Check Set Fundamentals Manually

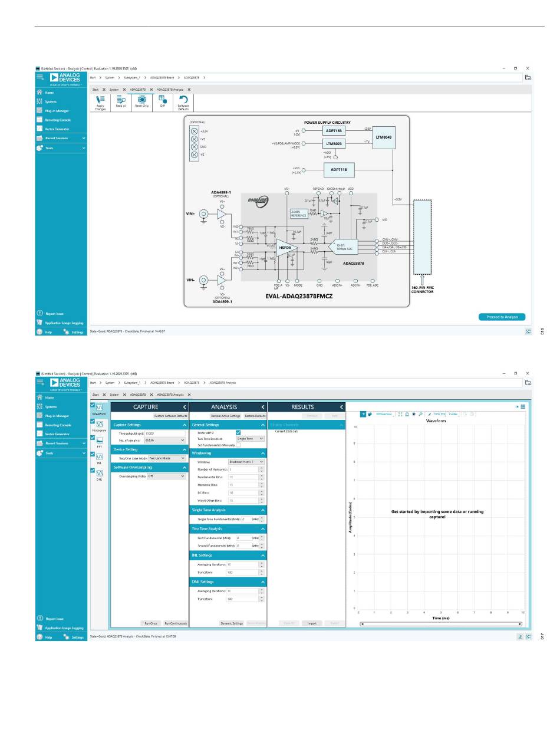[x=238, y=445]
